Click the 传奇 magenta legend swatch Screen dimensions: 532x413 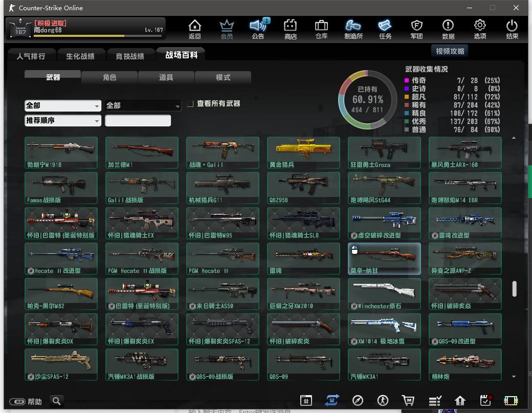click(x=407, y=80)
